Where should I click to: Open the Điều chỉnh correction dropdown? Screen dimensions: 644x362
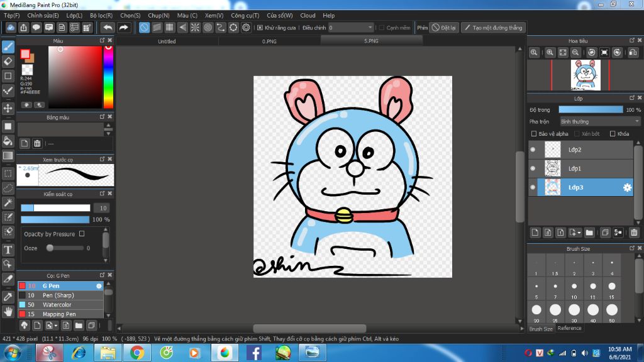(351, 28)
